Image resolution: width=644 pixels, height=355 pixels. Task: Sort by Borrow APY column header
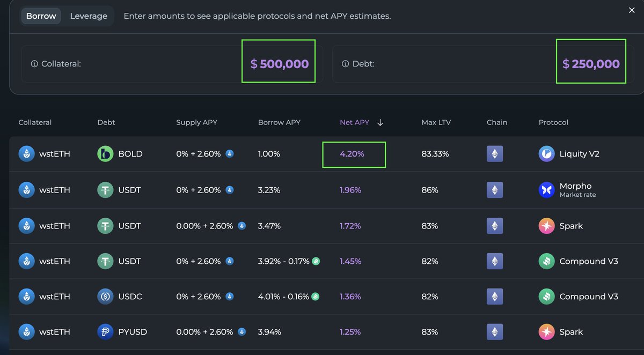[279, 122]
